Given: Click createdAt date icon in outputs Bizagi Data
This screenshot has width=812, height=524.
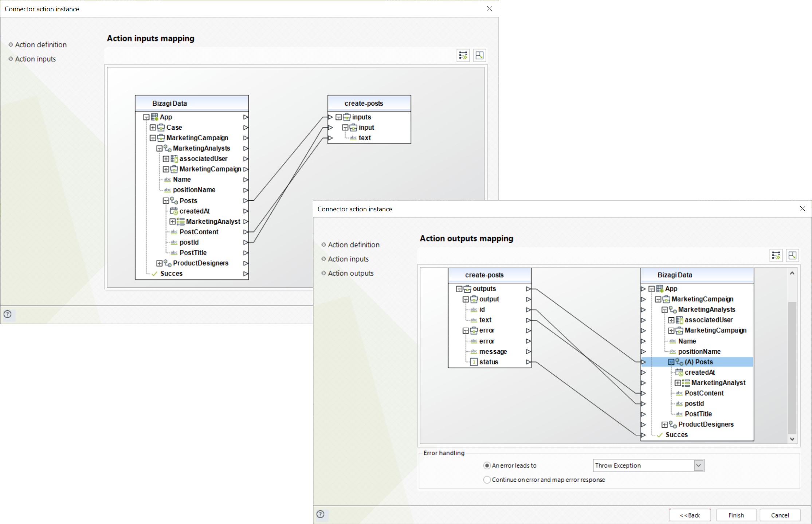Looking at the screenshot, I should coord(679,372).
